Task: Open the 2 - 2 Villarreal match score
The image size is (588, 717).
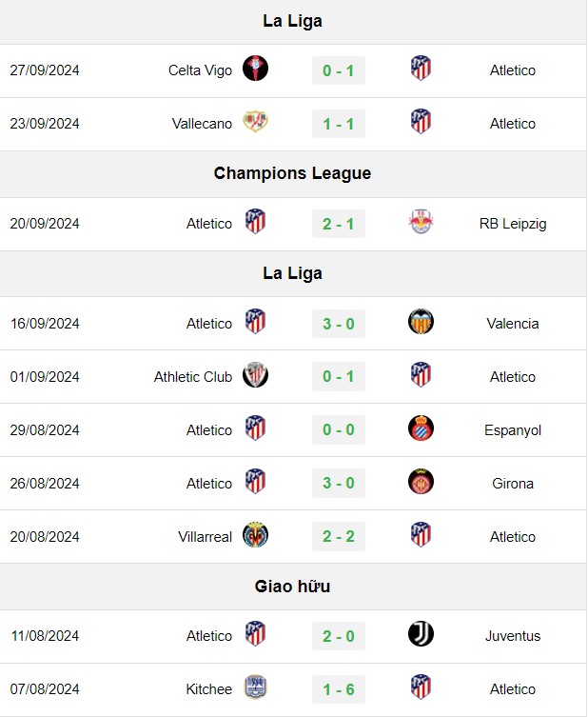Action: [x=339, y=536]
